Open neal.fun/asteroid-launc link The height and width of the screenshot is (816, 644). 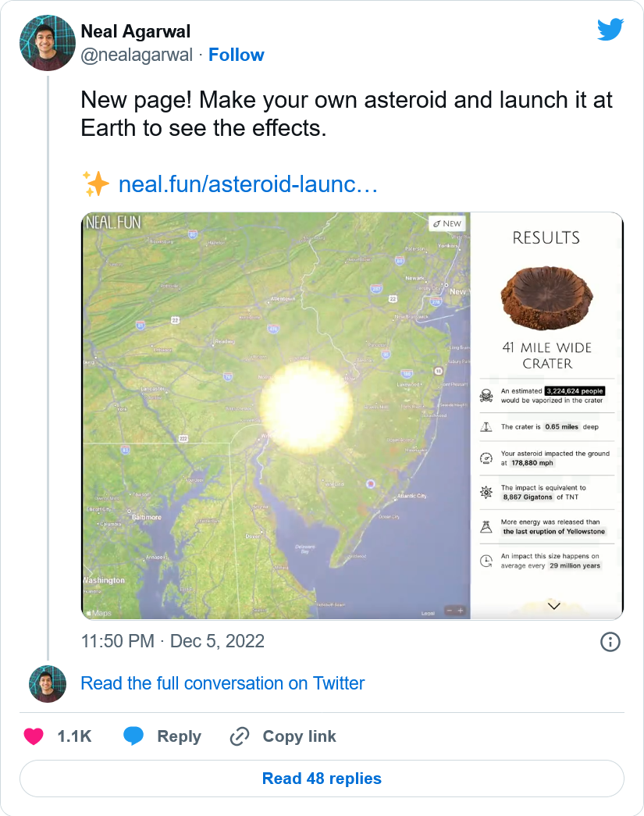coord(247,185)
